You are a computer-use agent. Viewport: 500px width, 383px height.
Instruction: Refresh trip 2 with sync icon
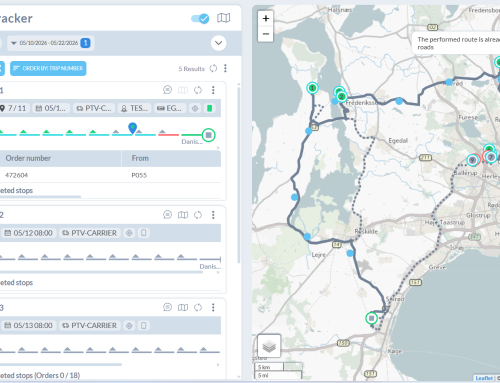[x=198, y=215]
